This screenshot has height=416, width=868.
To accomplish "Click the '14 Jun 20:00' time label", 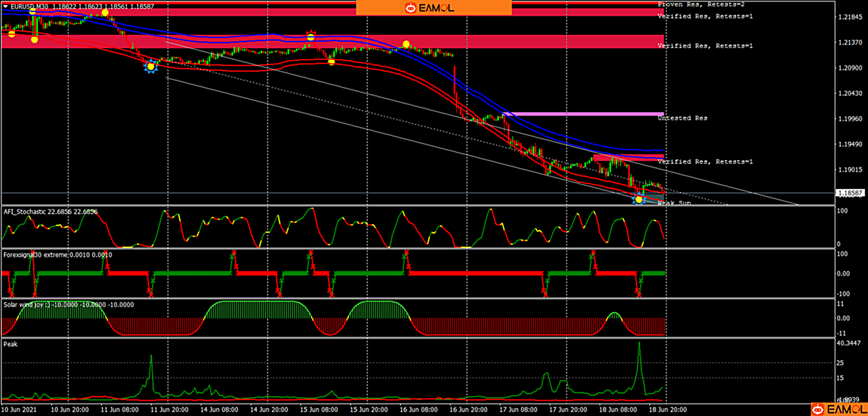I will pyautogui.click(x=269, y=410).
